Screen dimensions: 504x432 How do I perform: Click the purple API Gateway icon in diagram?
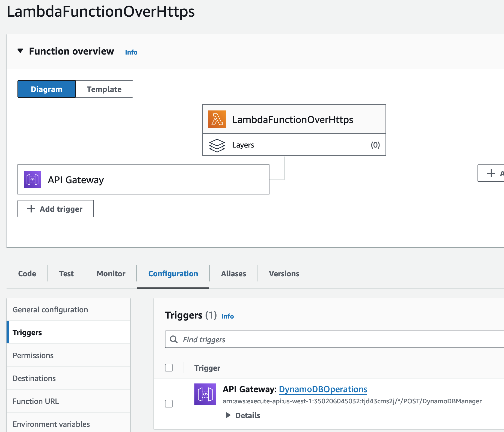tap(32, 179)
